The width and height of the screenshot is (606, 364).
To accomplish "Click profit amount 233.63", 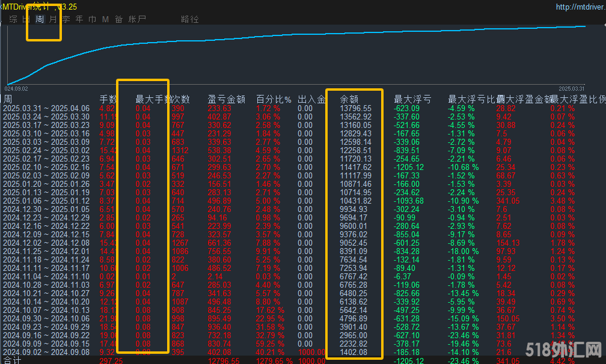I will pyautogui.click(x=219, y=109).
